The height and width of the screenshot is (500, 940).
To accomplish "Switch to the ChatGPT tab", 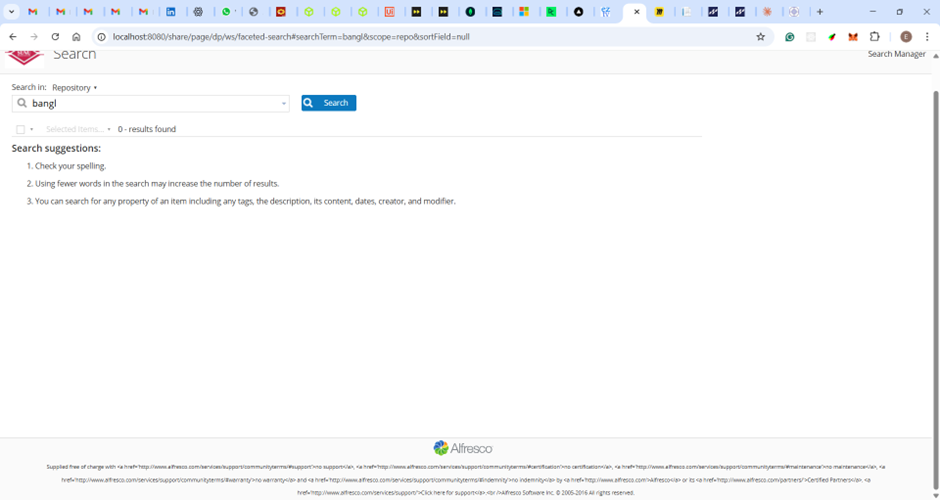I will point(198,11).
